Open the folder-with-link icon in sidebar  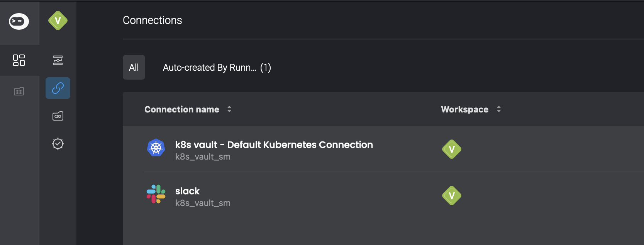[x=58, y=116]
